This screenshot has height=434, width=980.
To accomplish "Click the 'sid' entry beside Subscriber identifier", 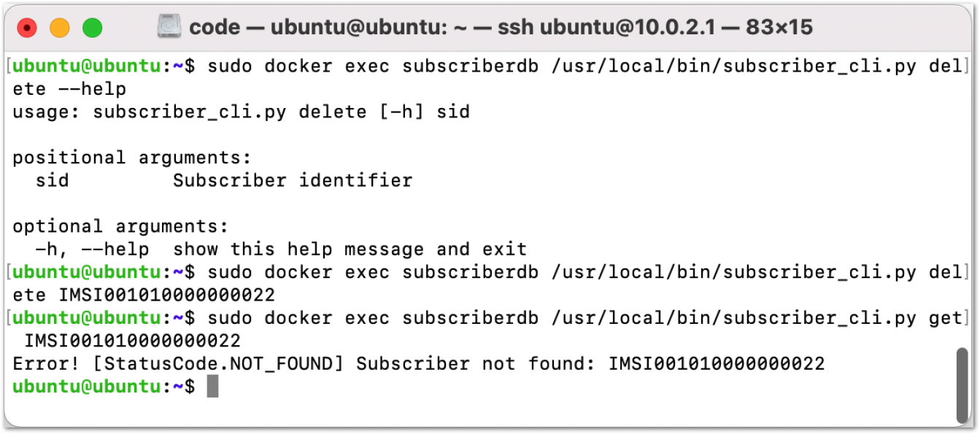I will 52,180.
